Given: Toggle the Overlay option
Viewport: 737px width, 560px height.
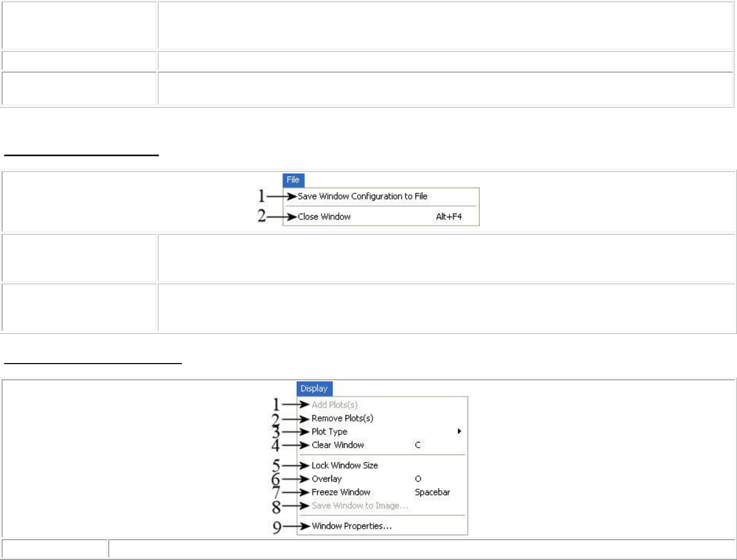Looking at the screenshot, I should tap(327, 479).
